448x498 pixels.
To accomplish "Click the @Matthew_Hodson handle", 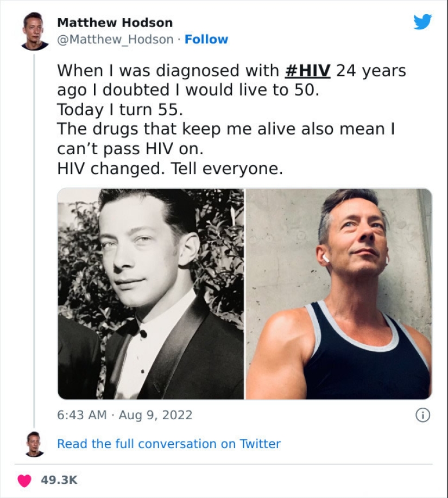I will (115, 40).
